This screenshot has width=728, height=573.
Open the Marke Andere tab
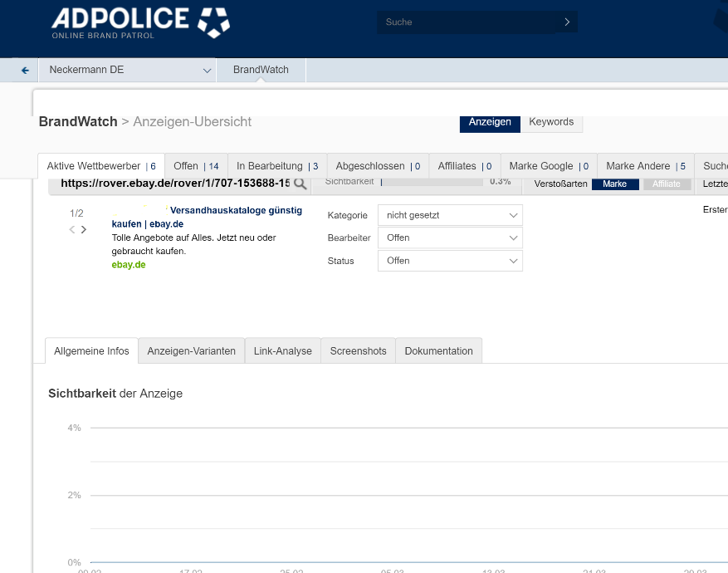[646, 166]
